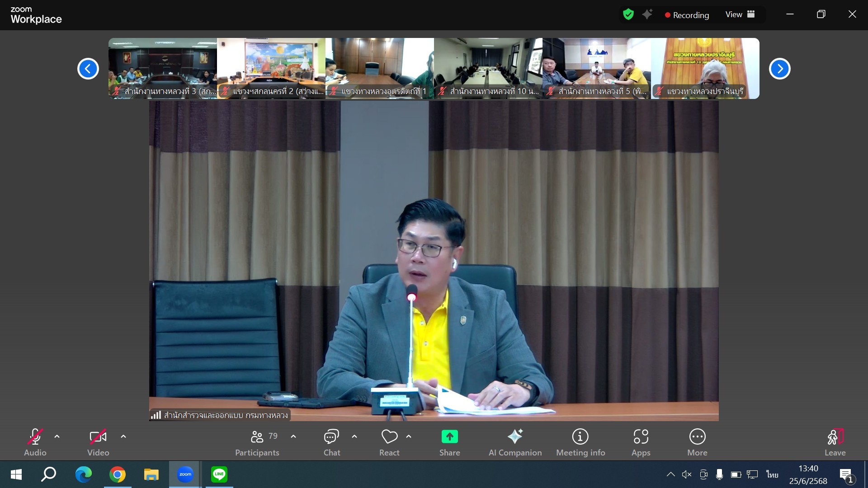Click the green encryption shield icon
The height and width of the screenshot is (488, 868).
point(628,14)
